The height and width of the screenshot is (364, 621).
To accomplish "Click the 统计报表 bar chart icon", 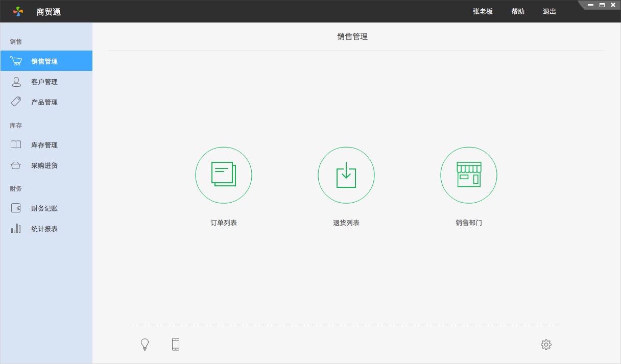I will click(x=16, y=228).
